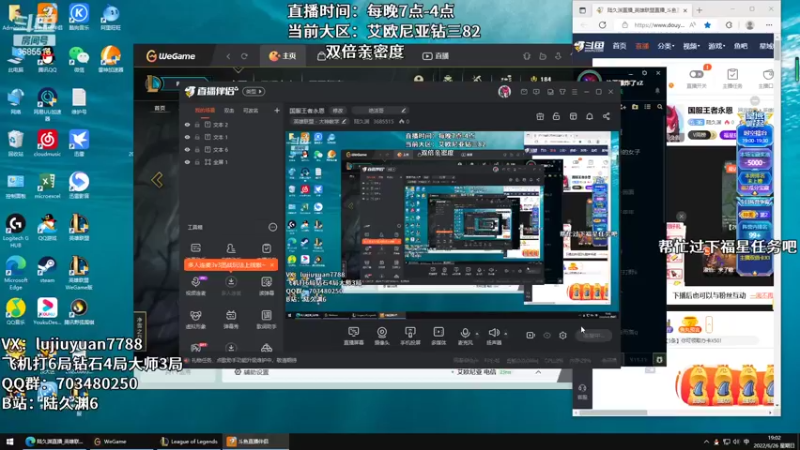The width and height of the screenshot is (800, 450).
Task: Edit the field with pencil icon right of 修改
Action: (403, 110)
